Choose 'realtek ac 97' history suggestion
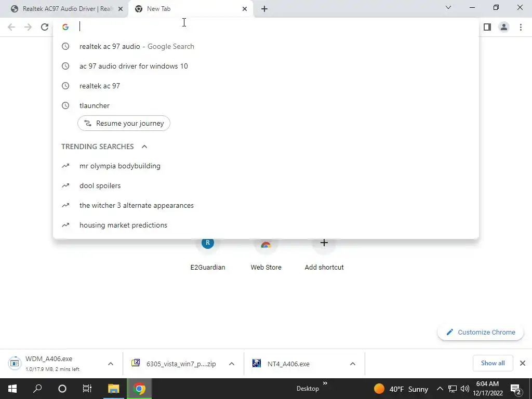The height and width of the screenshot is (399, 532). (x=266, y=86)
